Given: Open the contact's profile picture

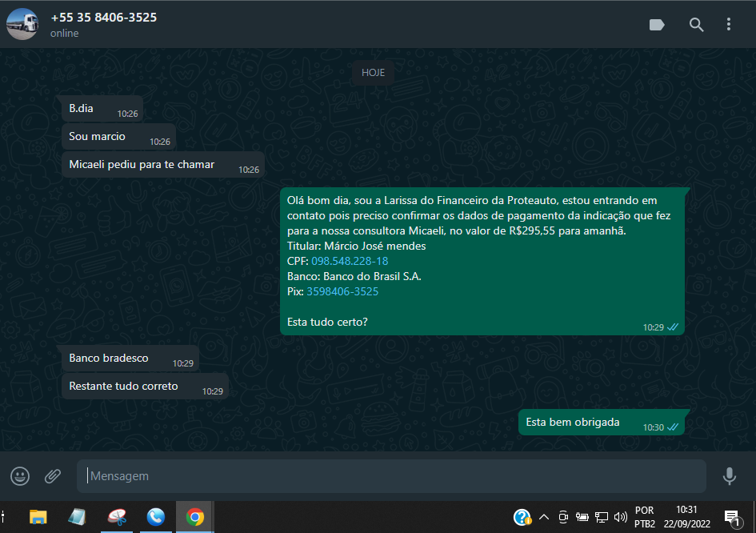Looking at the screenshot, I should click(22, 25).
